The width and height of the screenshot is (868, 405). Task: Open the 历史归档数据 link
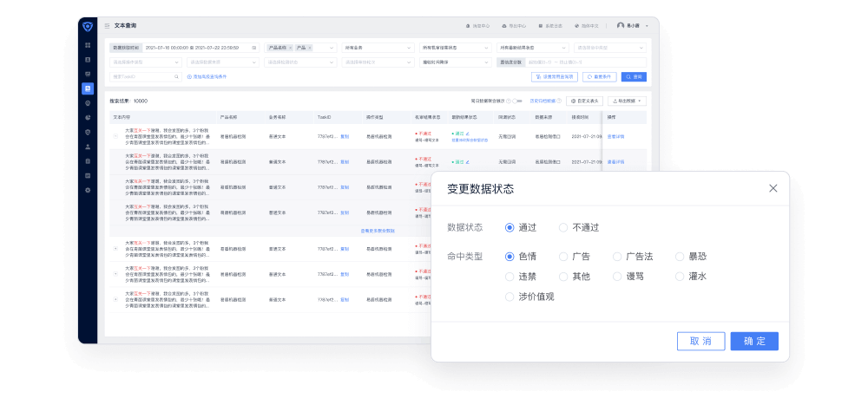click(x=542, y=101)
